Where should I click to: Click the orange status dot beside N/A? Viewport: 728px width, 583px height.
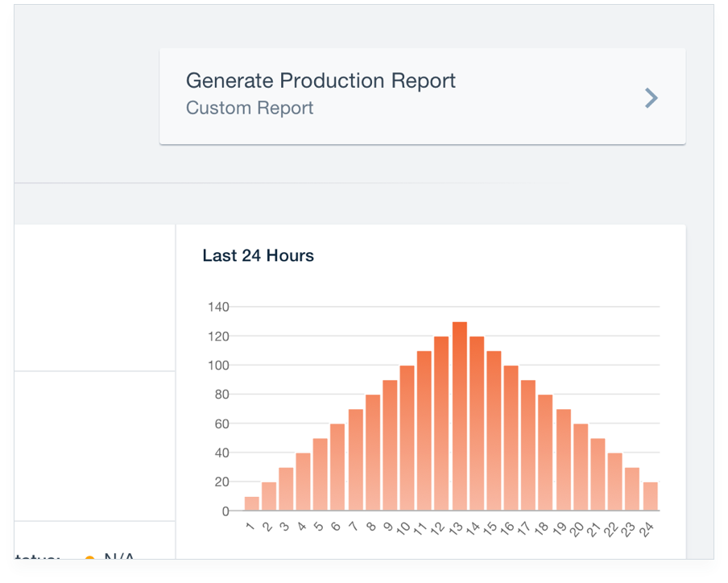89,558
